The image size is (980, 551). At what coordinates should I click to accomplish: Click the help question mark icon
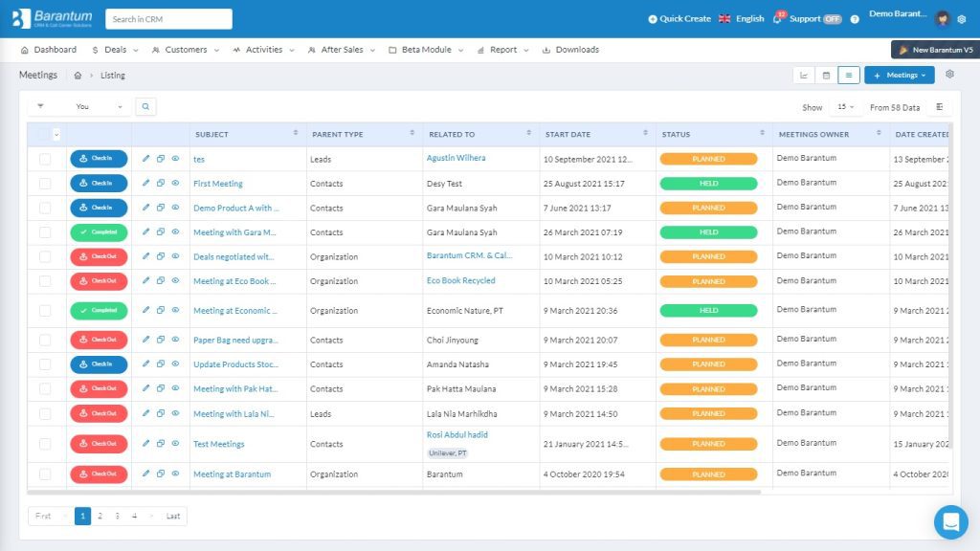(x=855, y=19)
